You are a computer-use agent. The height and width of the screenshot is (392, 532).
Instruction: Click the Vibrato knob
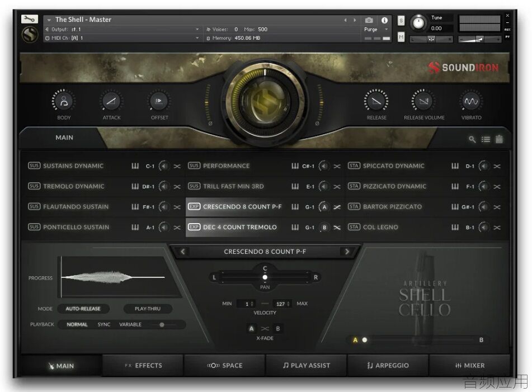click(471, 101)
